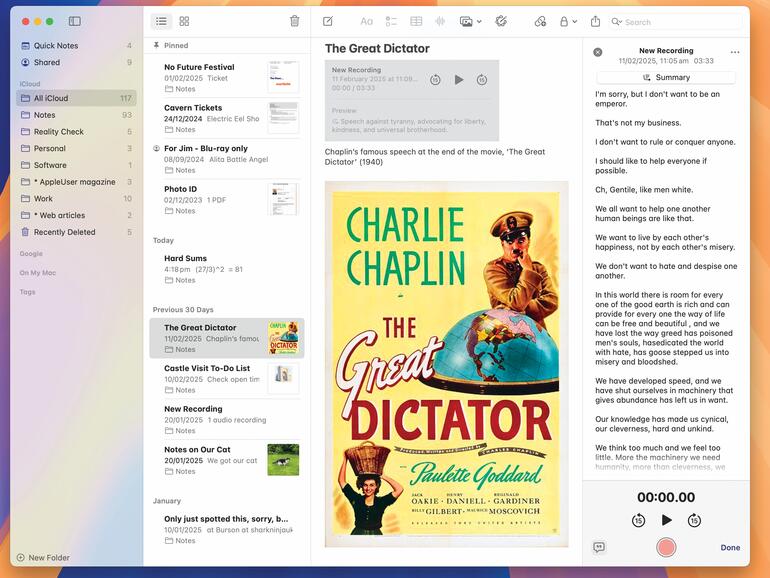Switch to list view of notes
Viewport: 770px width, 578px height.
161,21
